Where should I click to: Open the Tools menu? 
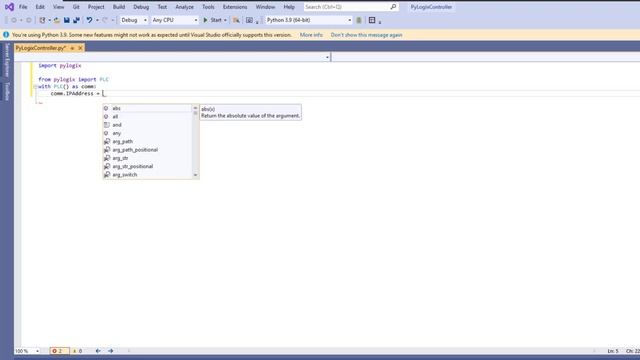(x=208, y=7)
